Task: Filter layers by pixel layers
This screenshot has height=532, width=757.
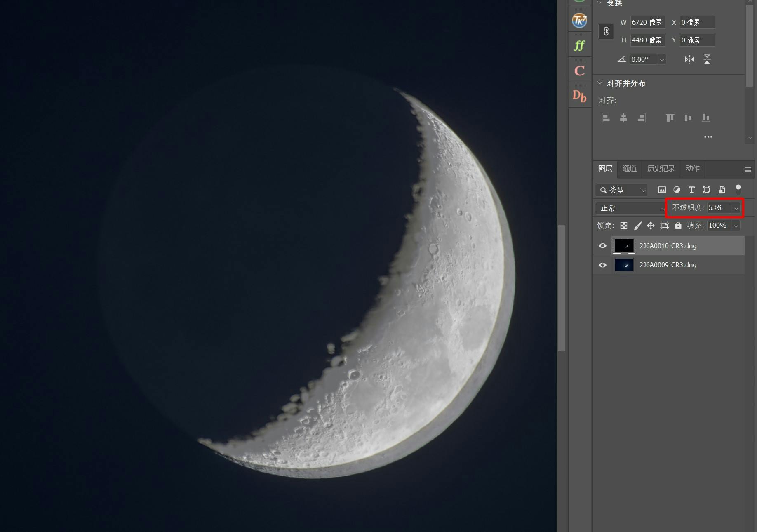Action: pos(662,190)
